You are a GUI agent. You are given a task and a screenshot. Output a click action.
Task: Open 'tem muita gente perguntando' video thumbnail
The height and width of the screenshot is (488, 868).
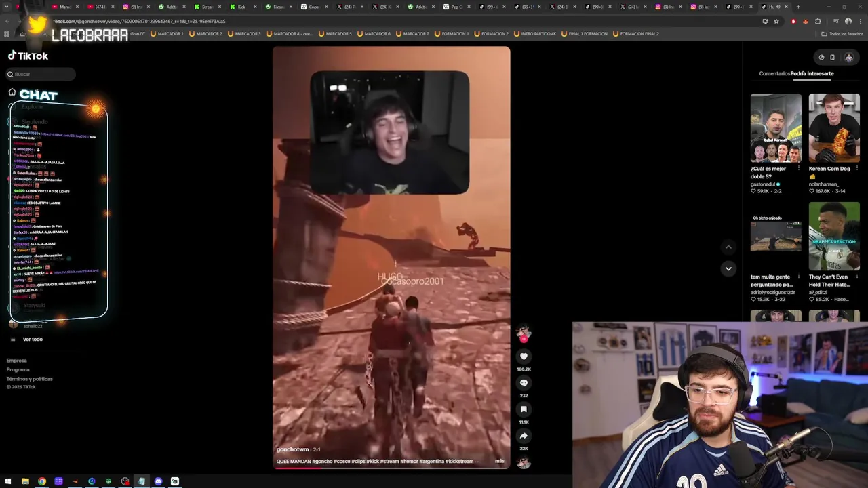[x=776, y=237]
